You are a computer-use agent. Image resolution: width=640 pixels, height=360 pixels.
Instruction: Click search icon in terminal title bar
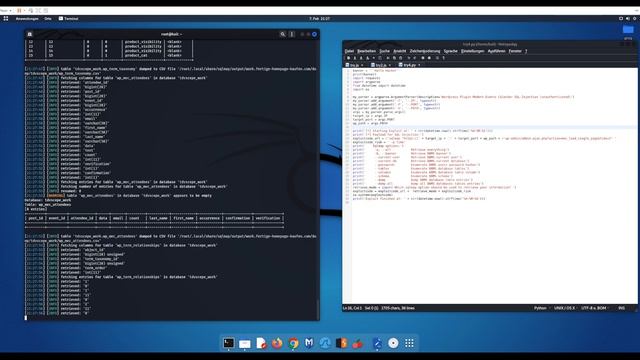click(282, 34)
